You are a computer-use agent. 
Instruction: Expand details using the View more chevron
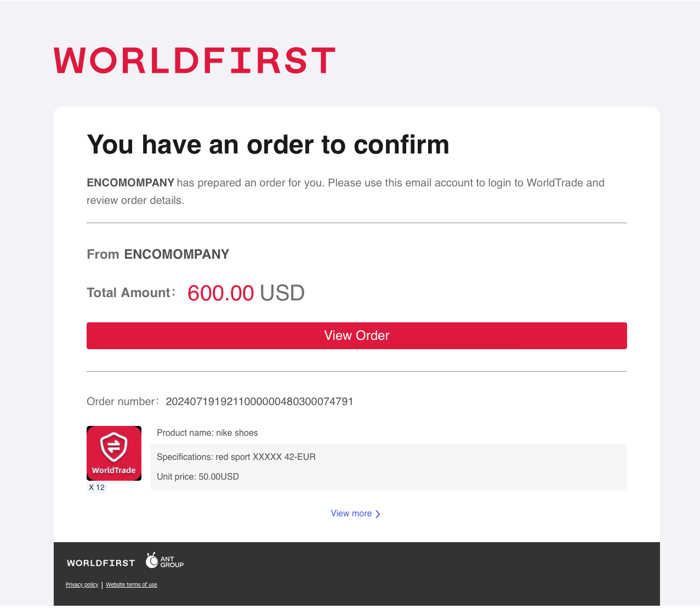tap(378, 514)
